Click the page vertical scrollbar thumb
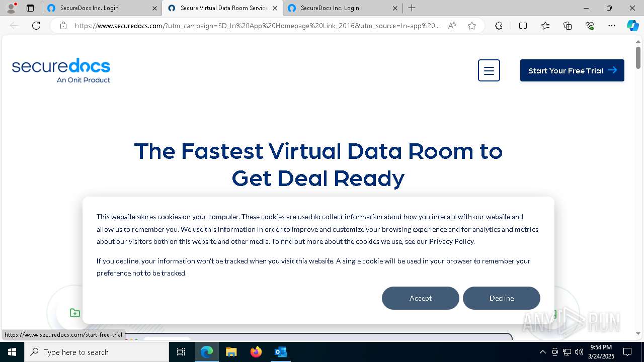The width and height of the screenshot is (644, 362). [x=638, y=58]
